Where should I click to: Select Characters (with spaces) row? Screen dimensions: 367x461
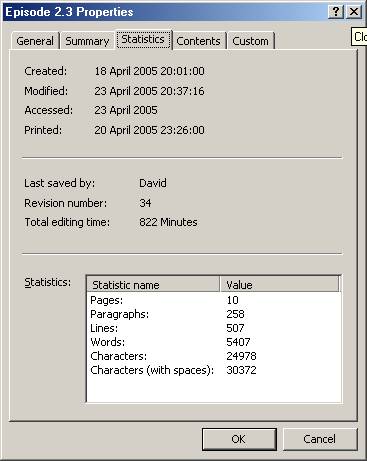click(213, 370)
